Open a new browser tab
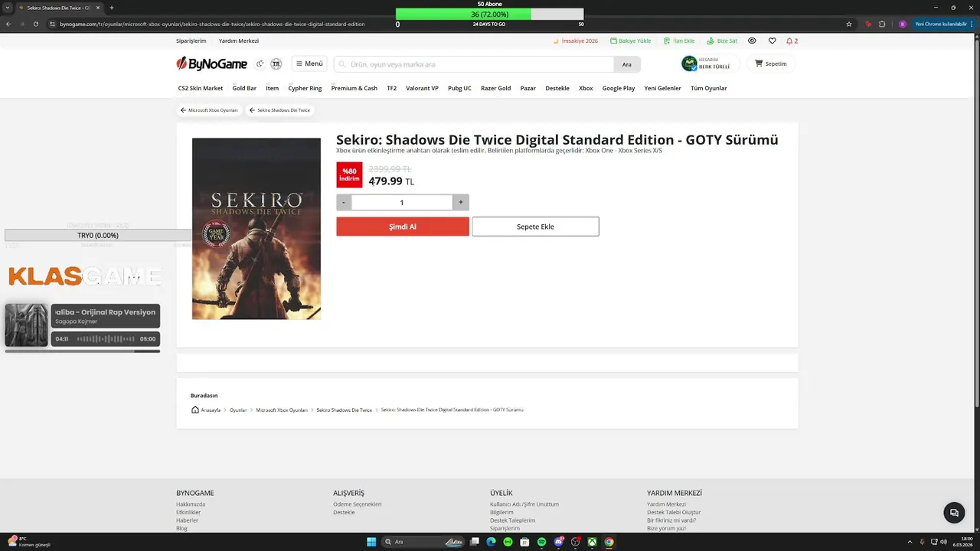 (112, 8)
